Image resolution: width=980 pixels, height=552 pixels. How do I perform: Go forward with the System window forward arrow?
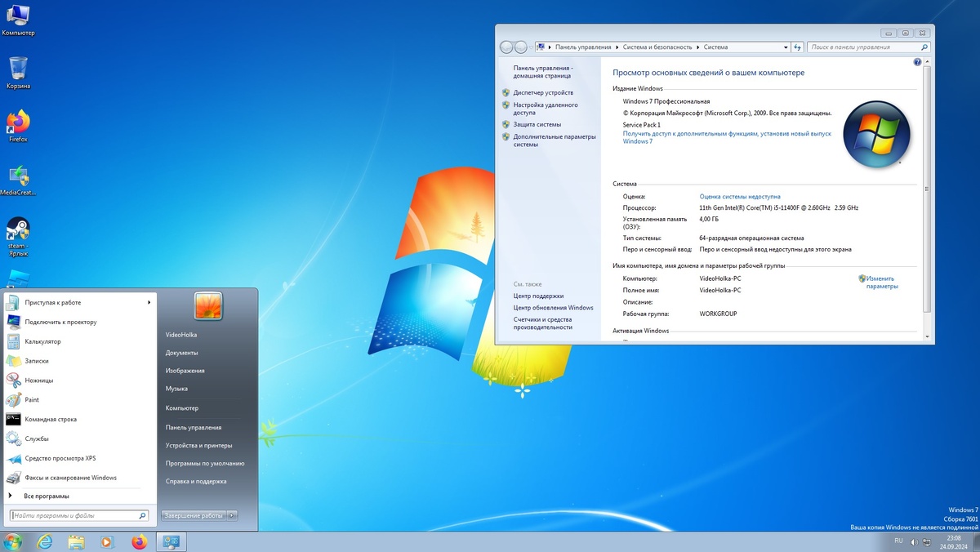point(521,47)
